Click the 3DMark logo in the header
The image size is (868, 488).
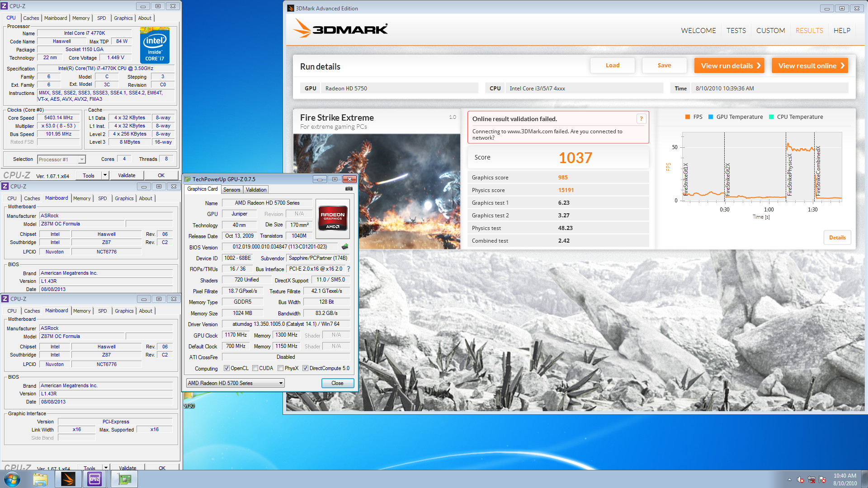pyautogui.click(x=340, y=28)
